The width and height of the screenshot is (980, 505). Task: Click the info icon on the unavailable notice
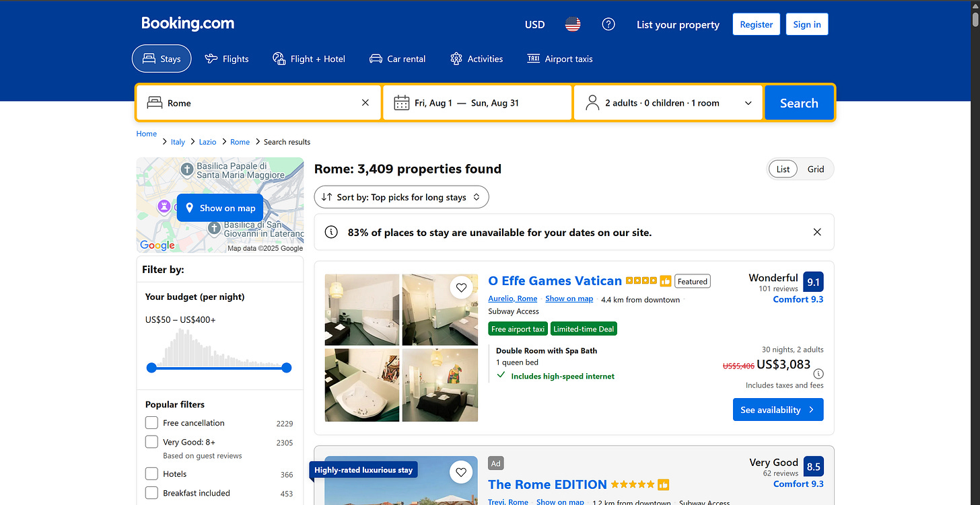tap(331, 232)
